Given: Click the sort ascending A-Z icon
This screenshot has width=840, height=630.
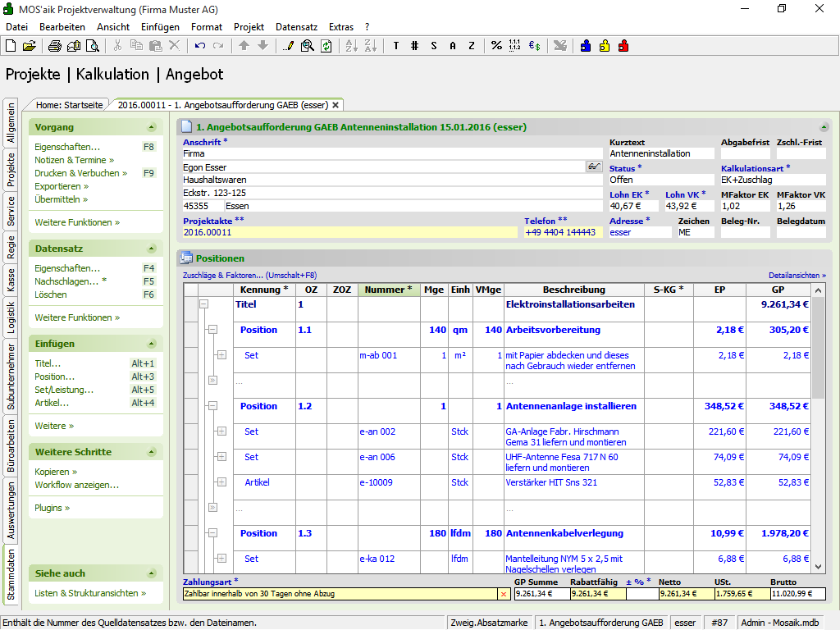Looking at the screenshot, I should [351, 46].
